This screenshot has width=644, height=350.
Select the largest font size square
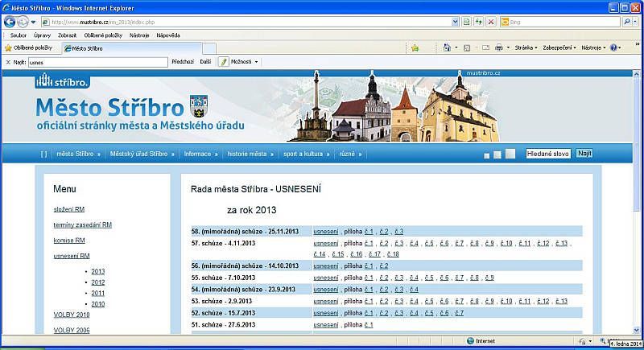pos(510,154)
